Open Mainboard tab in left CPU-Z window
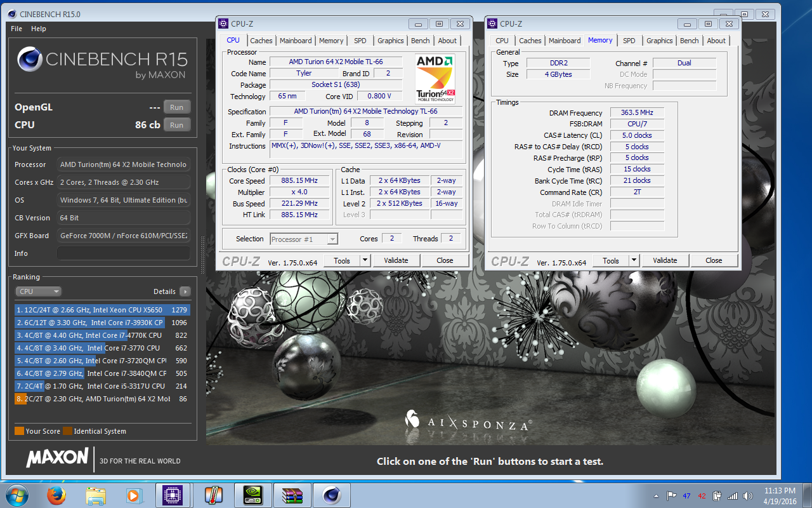The height and width of the screenshot is (508, 812). click(296, 41)
